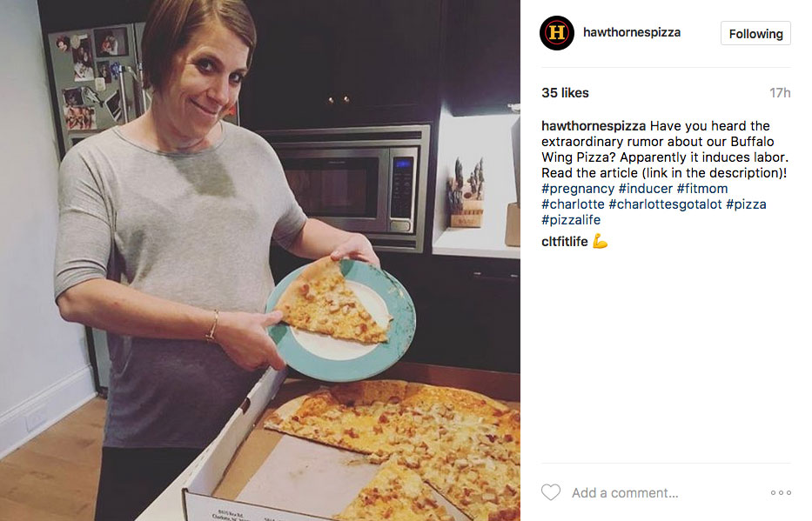Open post options with the three dots icon
Screen dimensions: 812x521
pyautogui.click(x=781, y=491)
